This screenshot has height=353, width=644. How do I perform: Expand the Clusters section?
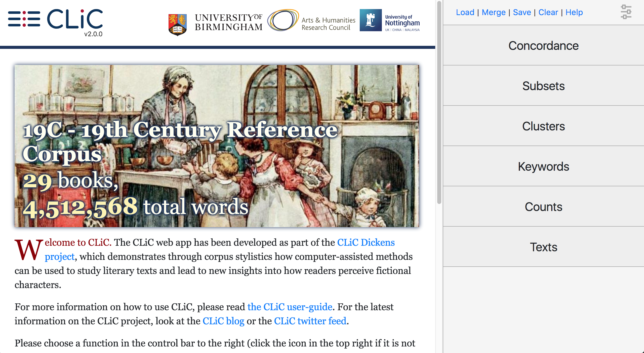(x=543, y=126)
